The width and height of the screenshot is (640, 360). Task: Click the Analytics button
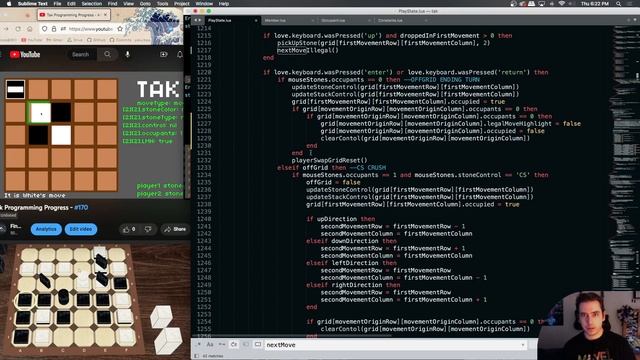coord(46,229)
